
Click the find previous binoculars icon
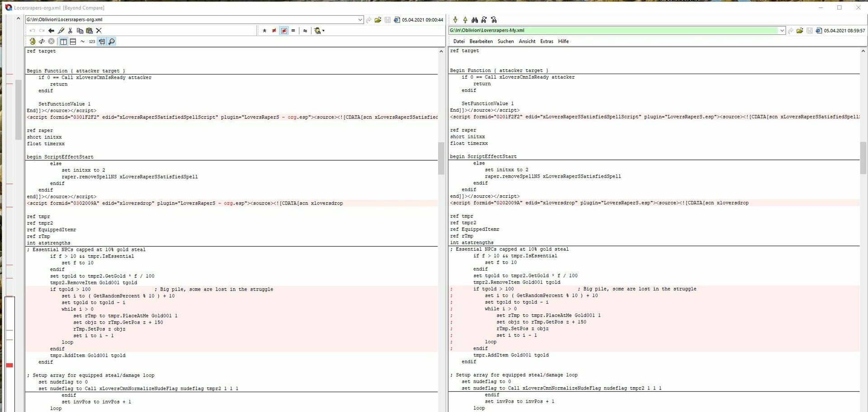494,20
